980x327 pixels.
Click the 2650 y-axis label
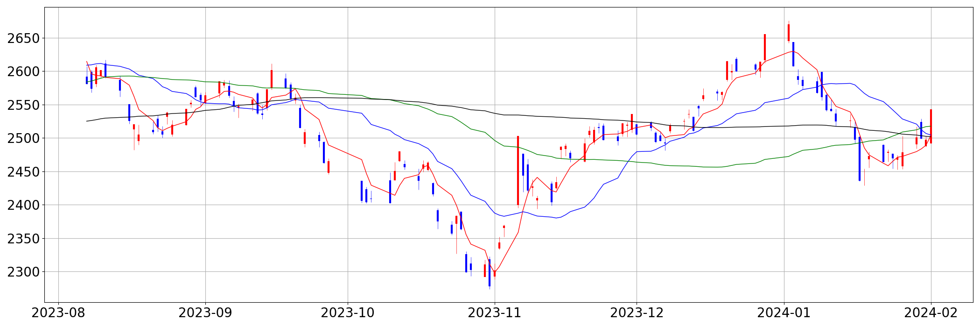point(22,38)
